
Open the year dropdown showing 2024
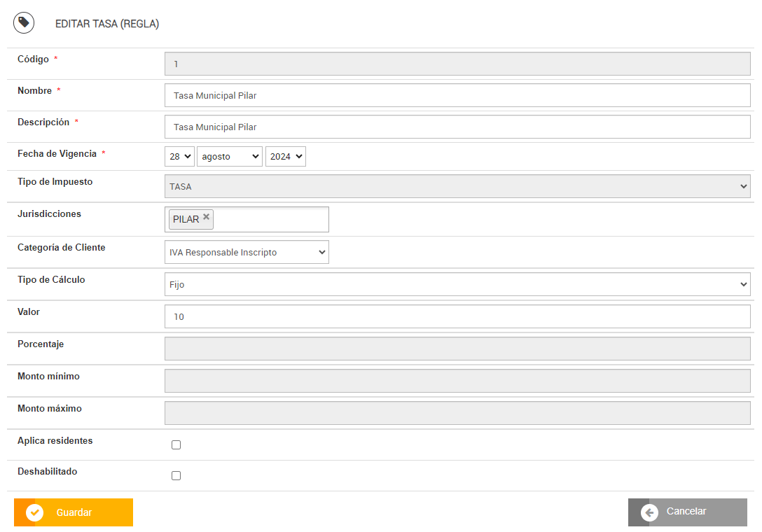click(285, 157)
